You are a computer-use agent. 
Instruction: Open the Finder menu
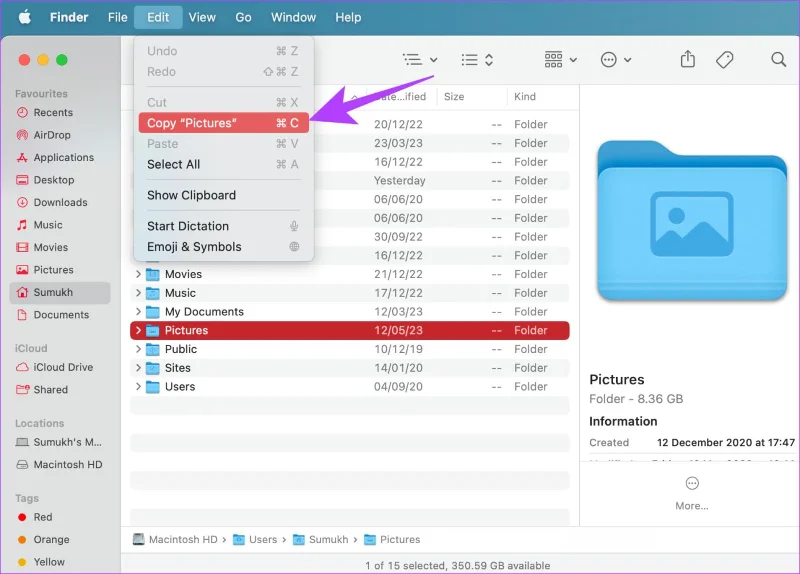pos(69,17)
